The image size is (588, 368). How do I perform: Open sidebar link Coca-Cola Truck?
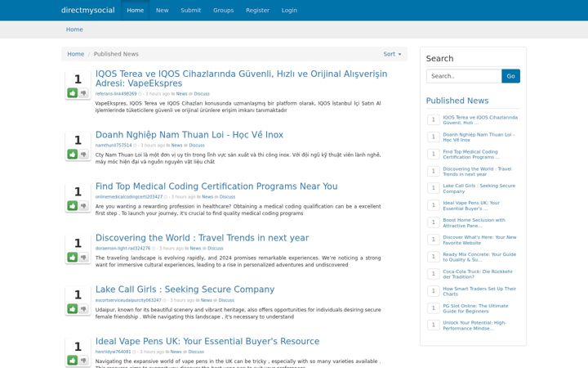[x=478, y=274]
